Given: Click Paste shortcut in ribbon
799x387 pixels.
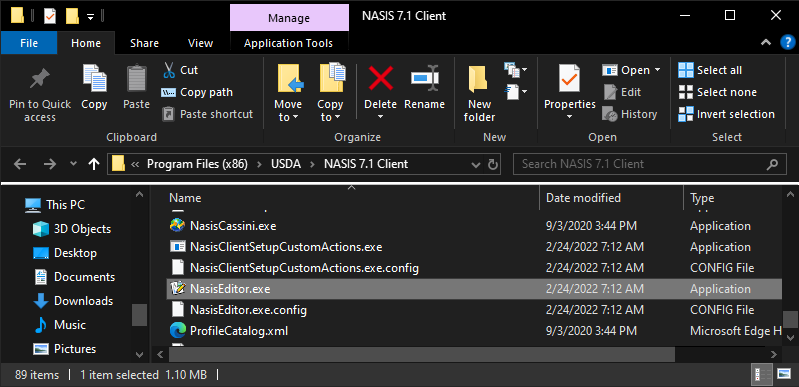Looking at the screenshot, I should (207, 114).
